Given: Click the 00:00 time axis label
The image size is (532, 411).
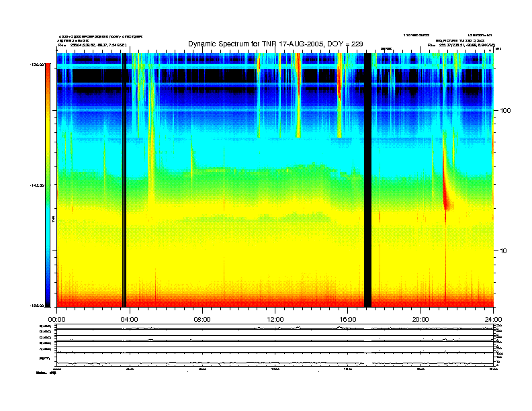Looking at the screenshot, I should point(56,320).
